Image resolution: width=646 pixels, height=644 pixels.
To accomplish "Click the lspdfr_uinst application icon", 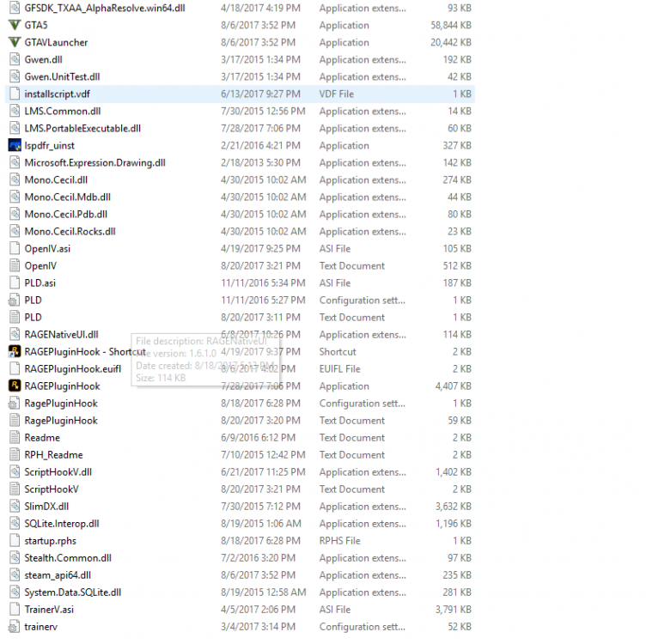I will 15,145.
